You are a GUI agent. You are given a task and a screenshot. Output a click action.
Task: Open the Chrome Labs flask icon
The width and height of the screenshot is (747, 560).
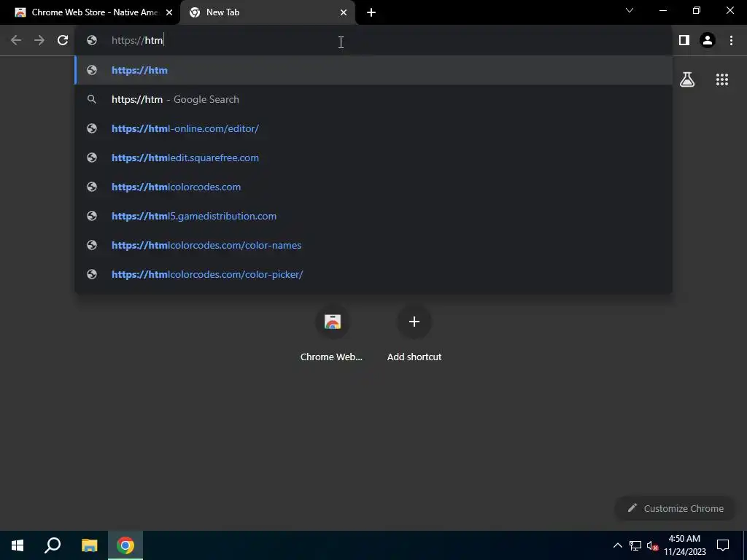pos(687,79)
